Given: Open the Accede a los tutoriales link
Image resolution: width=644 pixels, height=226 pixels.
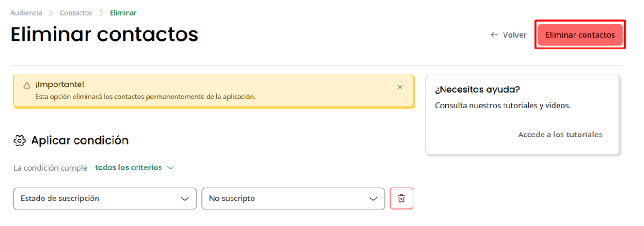Looking at the screenshot, I should (x=560, y=135).
